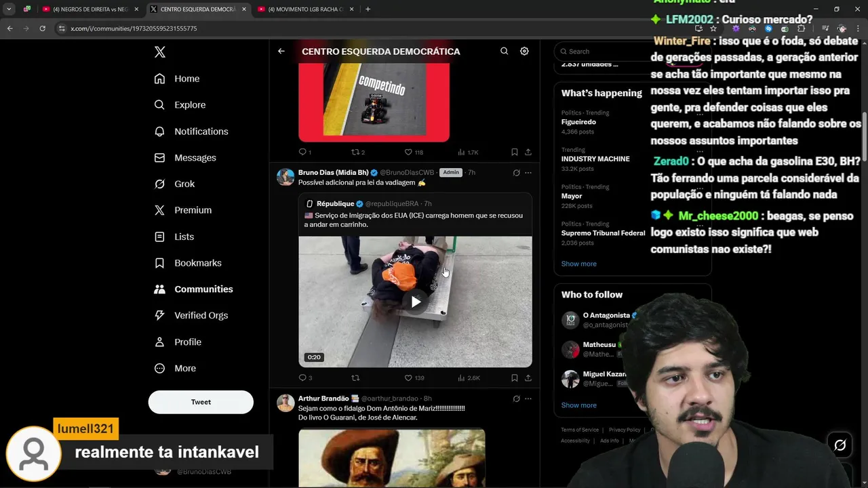Open Matheusu suggested account
Image resolution: width=868 pixels, height=488 pixels.
[599, 345]
